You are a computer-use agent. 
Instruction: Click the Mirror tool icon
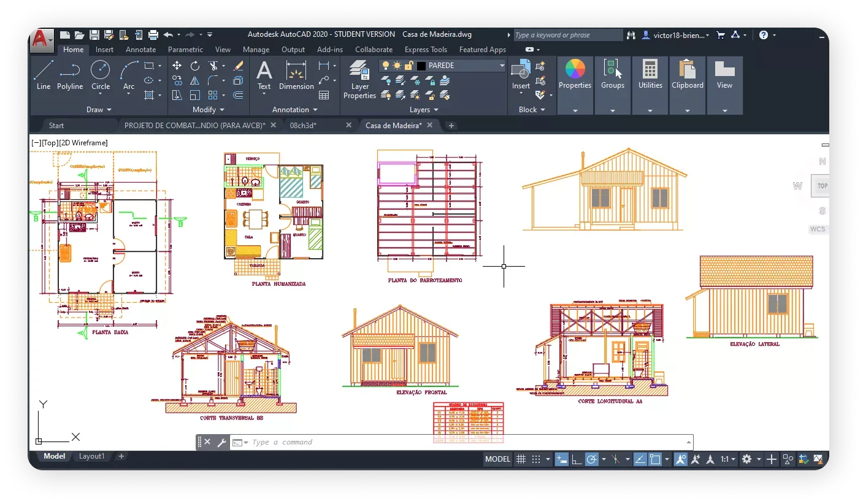pos(195,80)
